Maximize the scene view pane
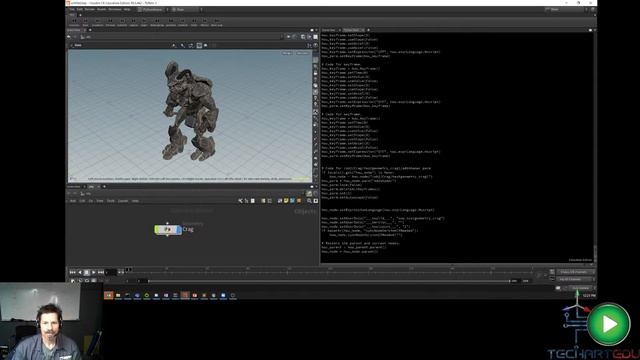The height and width of the screenshot is (360, 640). point(312,30)
